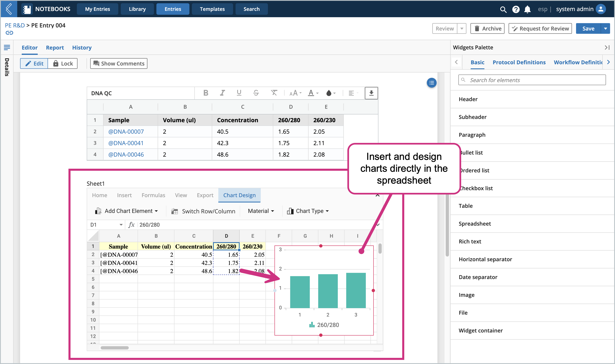This screenshot has height=364, width=615.
Task: Open font color dropdown in DNA QC toolbar
Action: (313, 93)
